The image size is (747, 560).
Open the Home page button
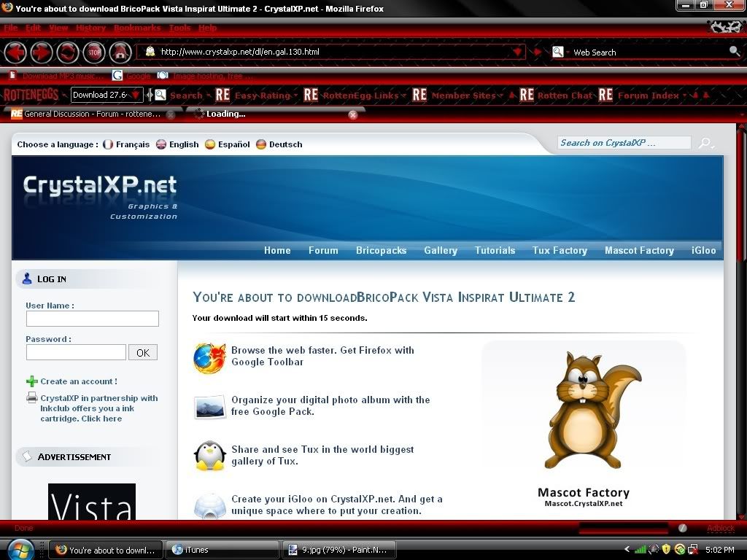pos(120,52)
